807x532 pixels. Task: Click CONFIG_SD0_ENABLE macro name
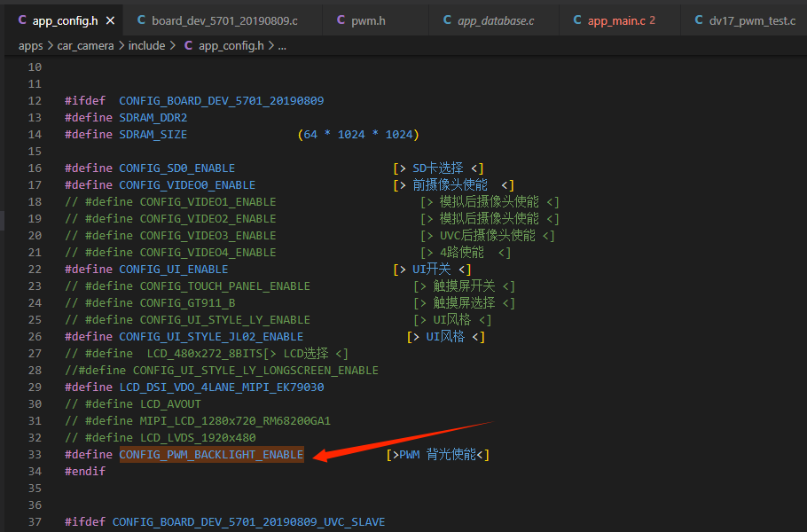177,168
